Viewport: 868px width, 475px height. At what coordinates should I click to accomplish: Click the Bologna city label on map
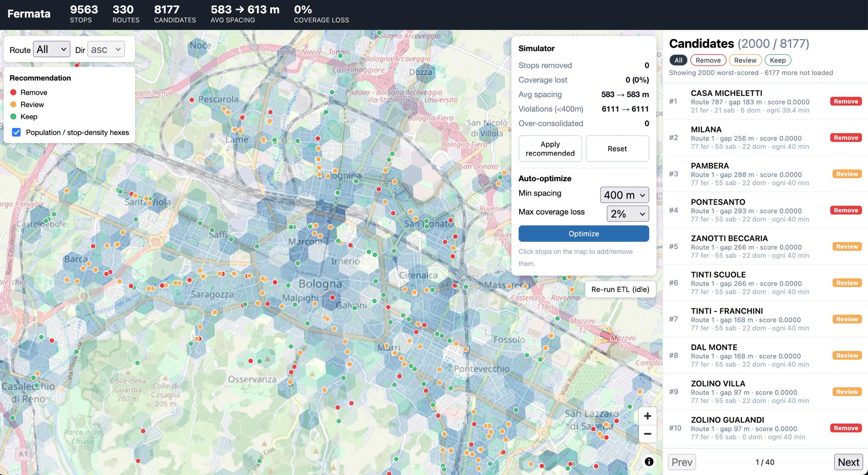320,284
